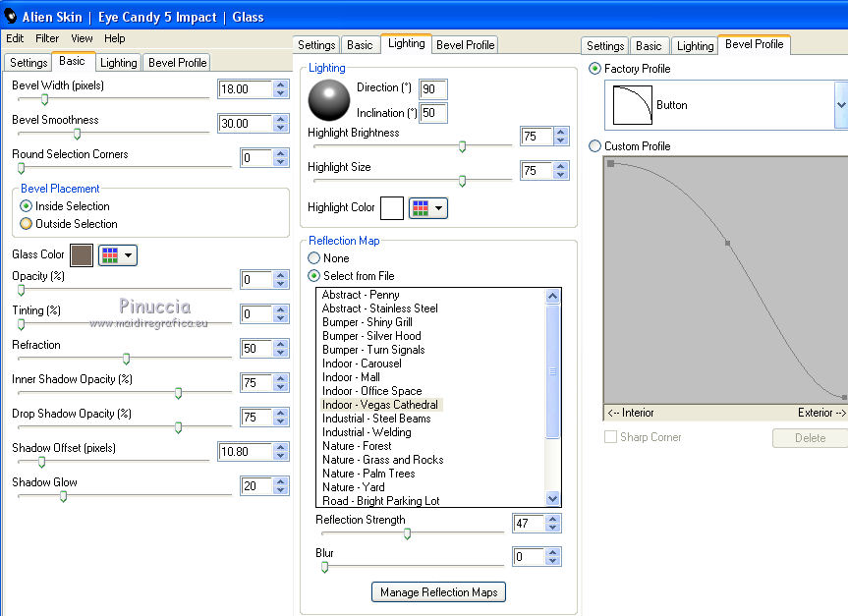Select the Custom Profile radio button
This screenshot has height=616, width=848.
coord(594,146)
